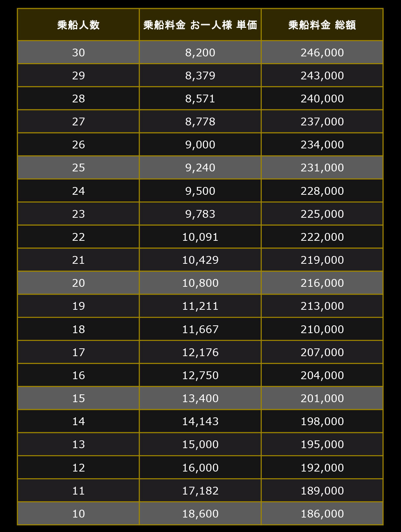Click the total amount 201,000
401x532 pixels.
coord(322,398)
